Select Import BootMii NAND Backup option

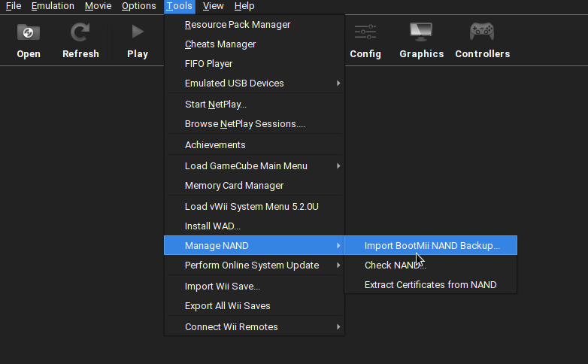[x=432, y=246]
